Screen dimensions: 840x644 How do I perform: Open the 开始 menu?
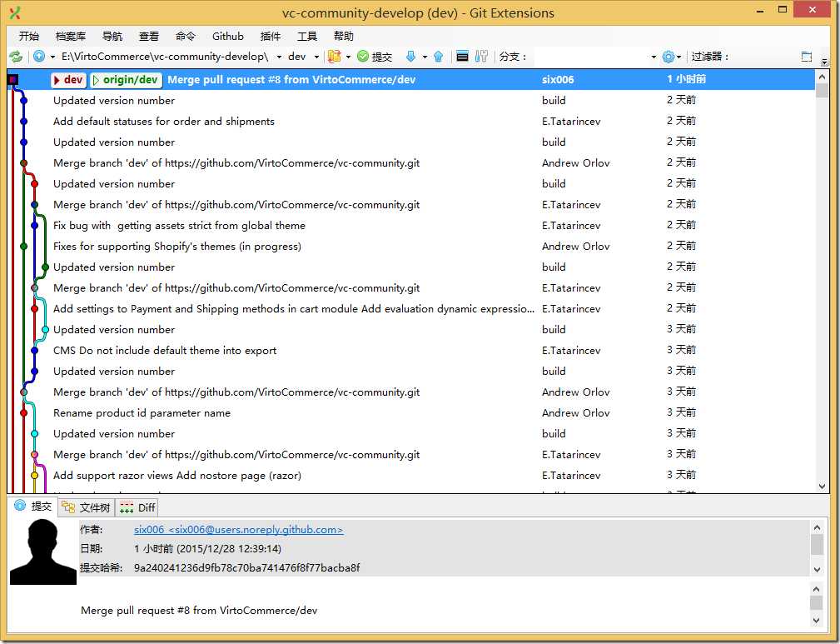coord(28,36)
